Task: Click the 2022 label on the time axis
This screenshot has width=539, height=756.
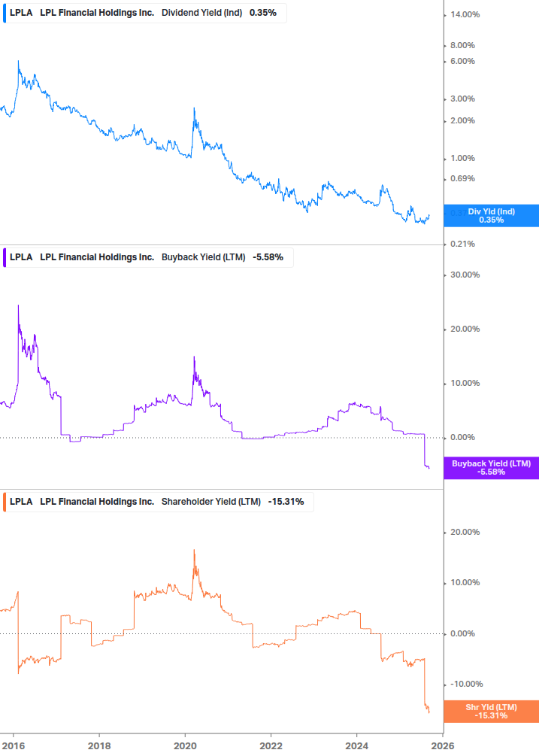Action: point(271,746)
